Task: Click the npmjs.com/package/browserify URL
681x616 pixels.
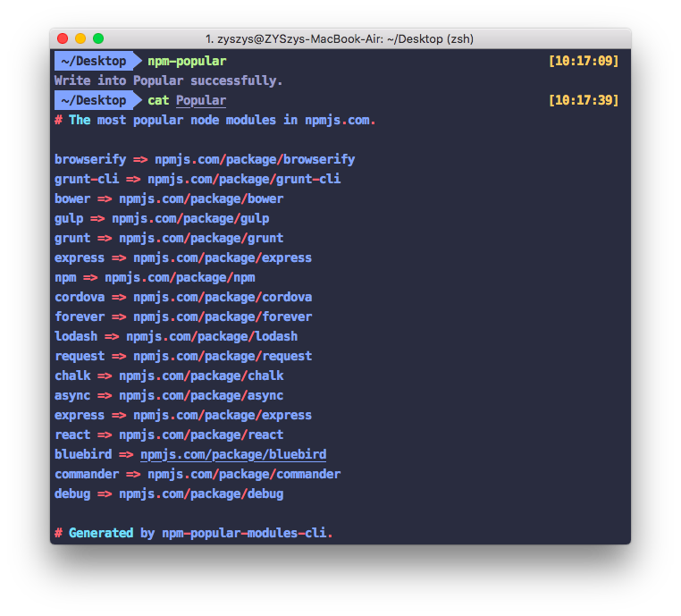Action: [x=255, y=160]
